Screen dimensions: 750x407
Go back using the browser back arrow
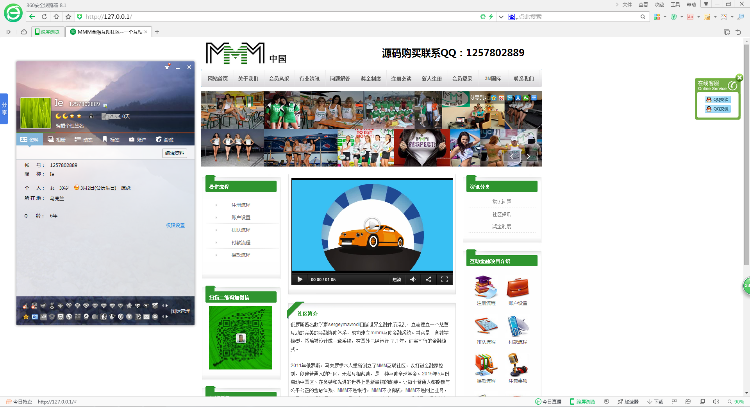tap(32, 16)
